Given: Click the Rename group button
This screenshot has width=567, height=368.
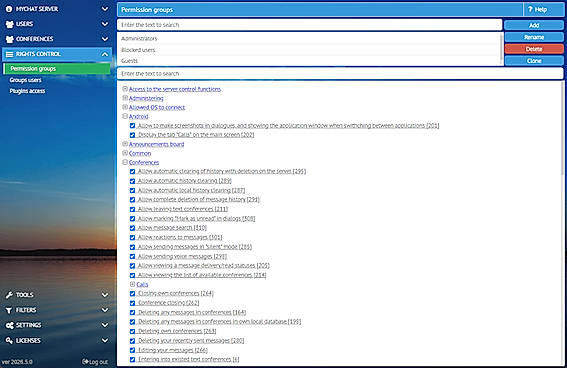Looking at the screenshot, I should coord(534,37).
